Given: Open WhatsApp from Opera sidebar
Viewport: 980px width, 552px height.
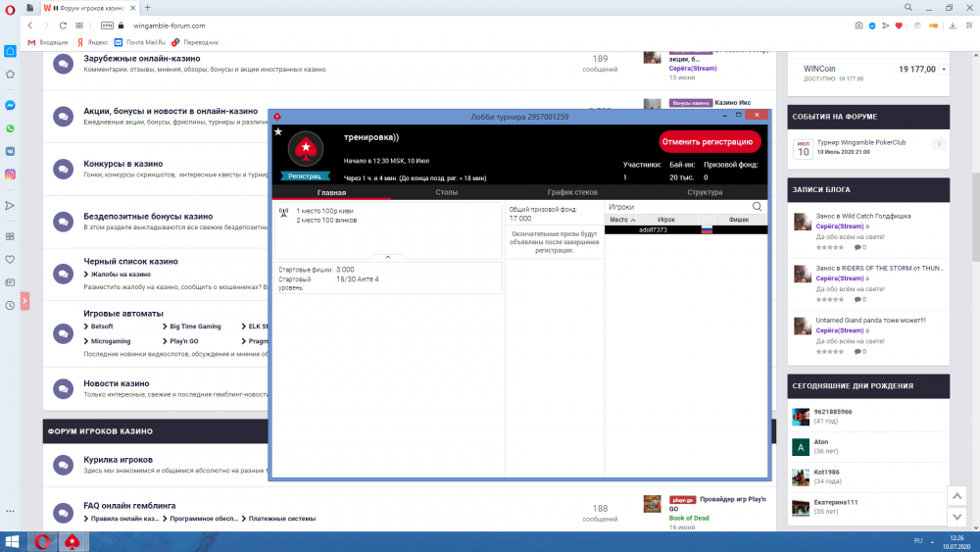Looking at the screenshot, I should coord(10,128).
